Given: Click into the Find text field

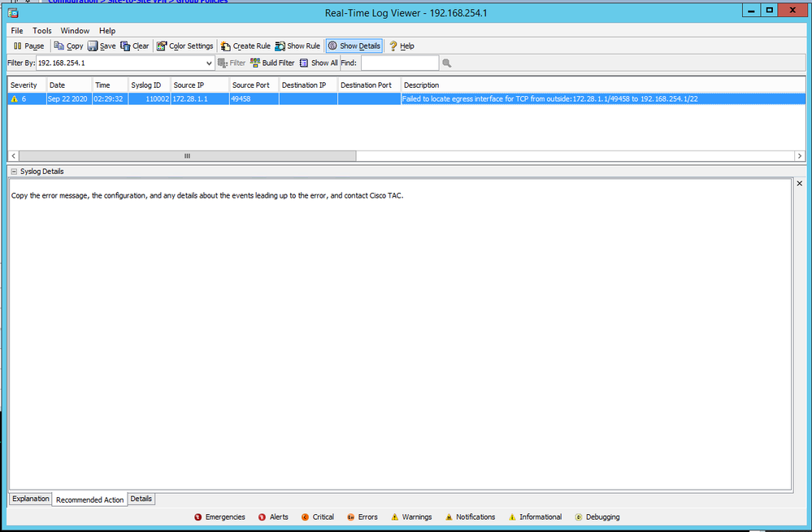Looking at the screenshot, I should pyautogui.click(x=400, y=63).
